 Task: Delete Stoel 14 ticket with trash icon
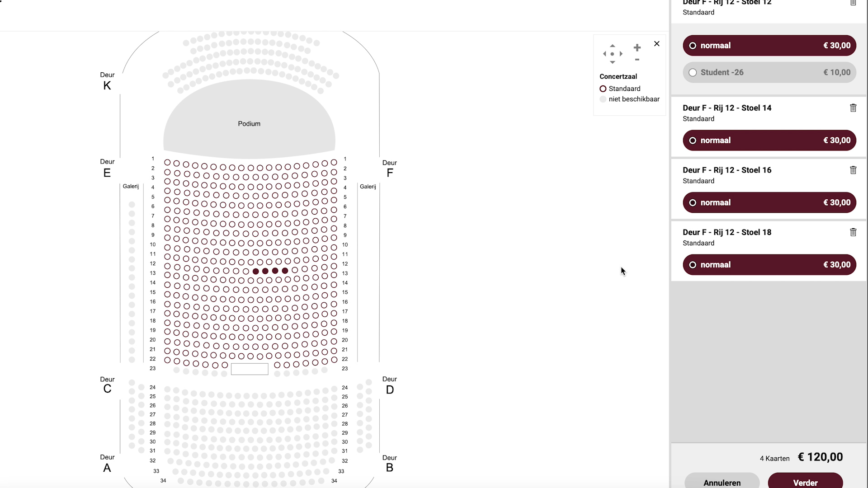(853, 108)
